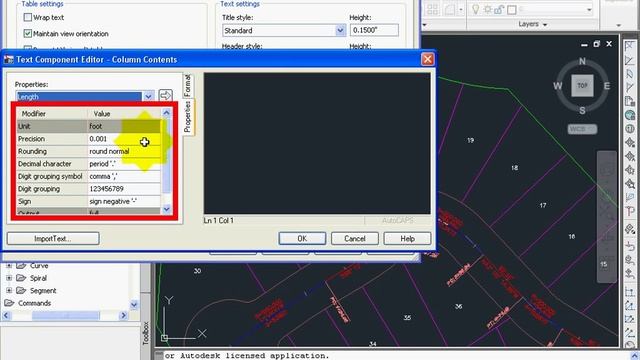Image resolution: width=640 pixels, height=360 pixels.
Task: Click the Sign value 'sign negative' cell
Action: click(x=124, y=201)
